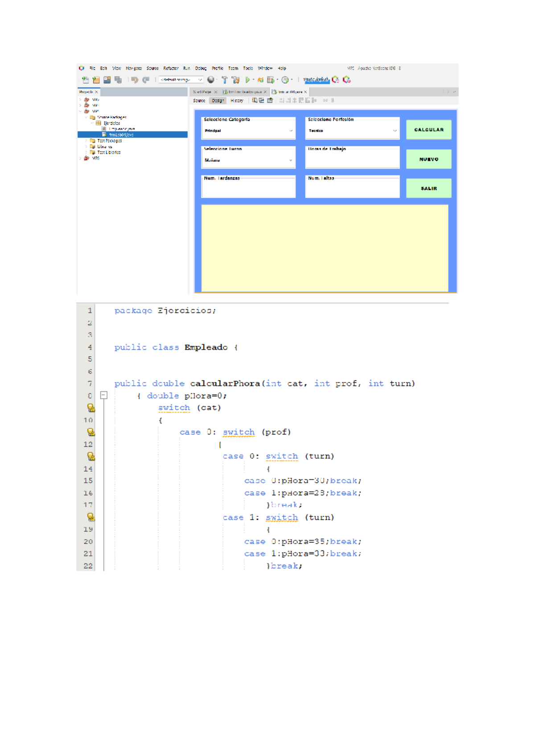Open the Refactor menu
Screen dimensions: 535x756
click(171, 69)
